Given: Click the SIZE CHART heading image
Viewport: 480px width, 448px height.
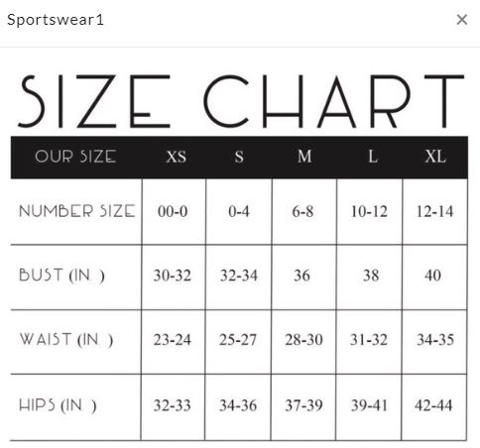Looking at the screenshot, I should [x=241, y=101].
